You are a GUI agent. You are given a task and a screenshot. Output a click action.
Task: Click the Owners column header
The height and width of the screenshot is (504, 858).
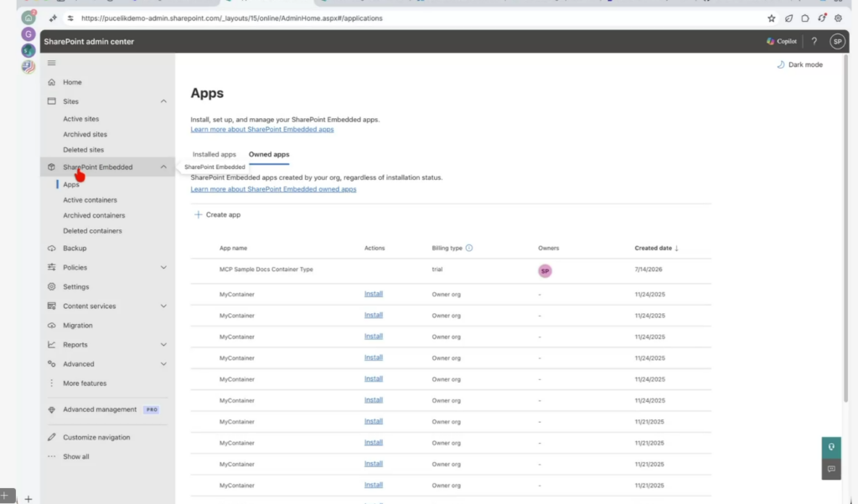[548, 248]
